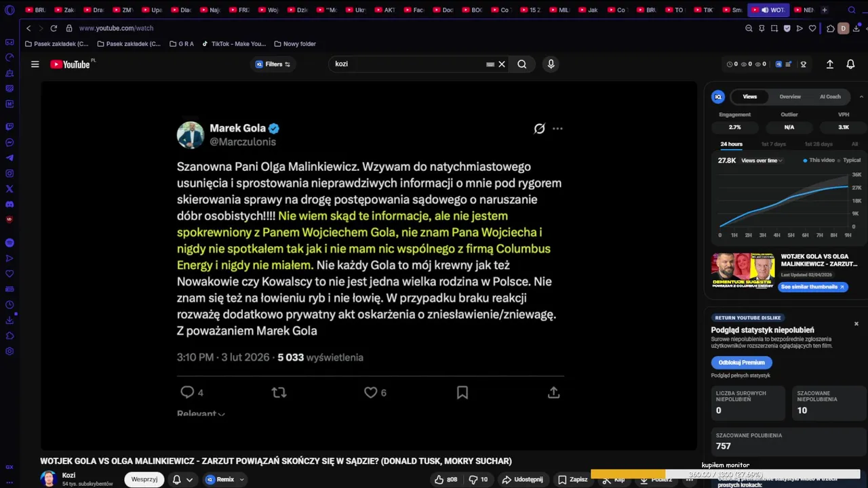Switch to the Overview tab in vidIQ
This screenshot has width=868, height=488.
point(790,97)
